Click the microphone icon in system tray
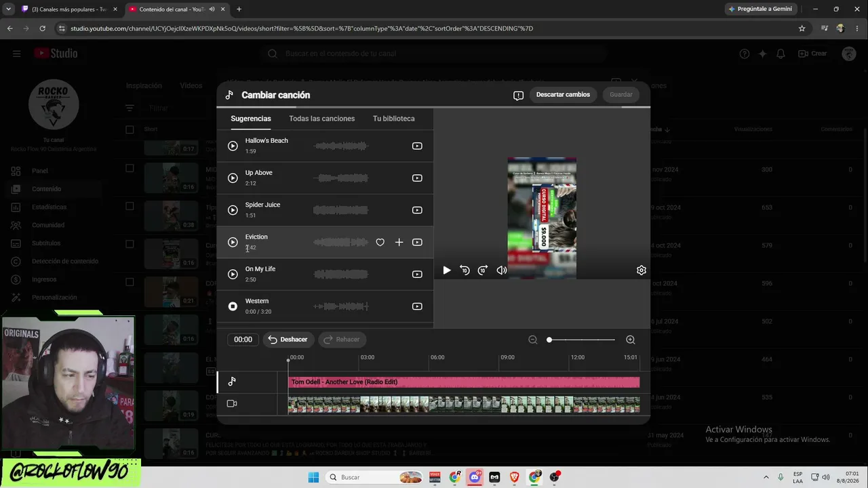This screenshot has width=868, height=488. (781, 477)
